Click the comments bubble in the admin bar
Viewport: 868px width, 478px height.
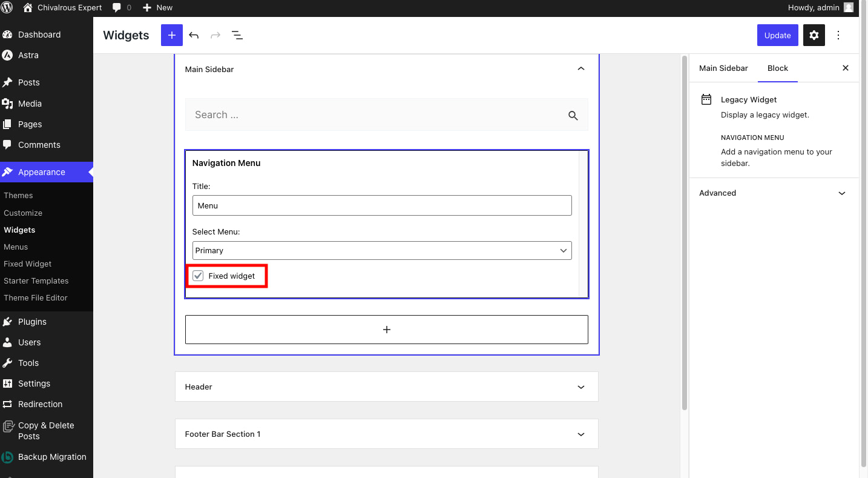click(x=117, y=8)
